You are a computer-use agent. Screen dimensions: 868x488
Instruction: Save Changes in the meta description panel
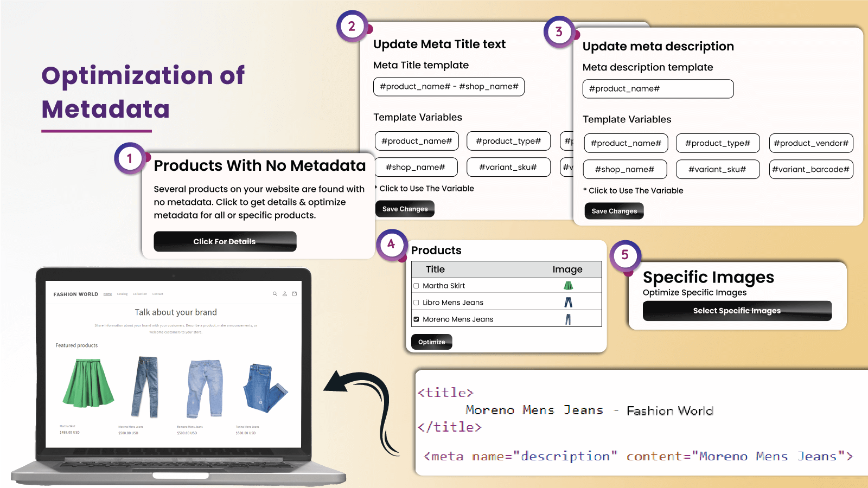click(x=614, y=211)
